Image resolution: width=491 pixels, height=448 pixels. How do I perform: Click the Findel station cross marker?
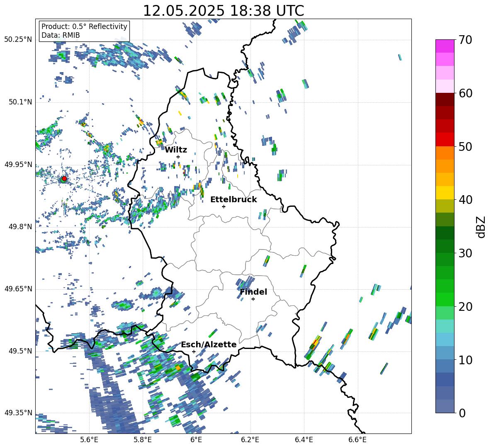click(x=253, y=299)
